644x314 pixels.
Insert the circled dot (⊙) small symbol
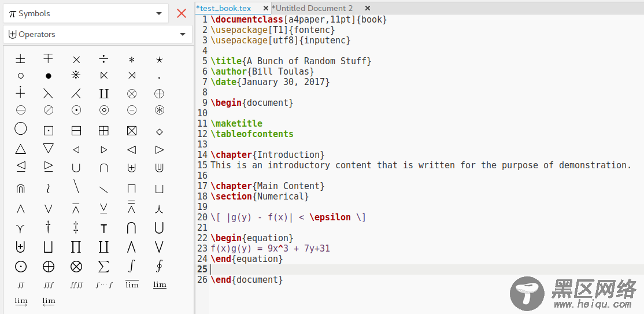click(x=76, y=110)
